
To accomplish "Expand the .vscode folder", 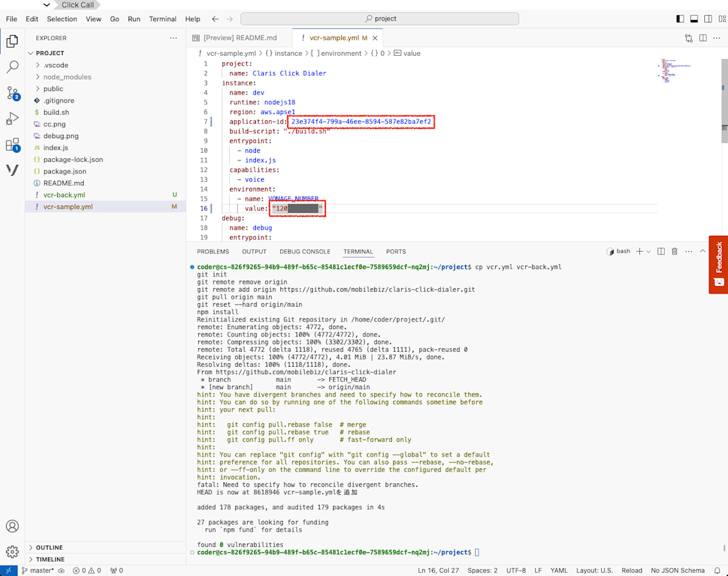I will pyautogui.click(x=106, y=65).
